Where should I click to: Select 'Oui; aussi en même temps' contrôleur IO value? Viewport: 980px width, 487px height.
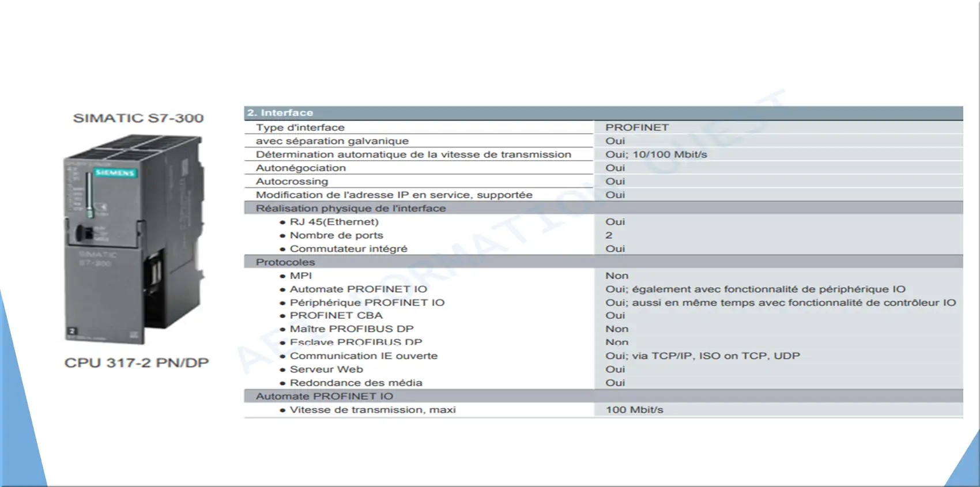[781, 303]
